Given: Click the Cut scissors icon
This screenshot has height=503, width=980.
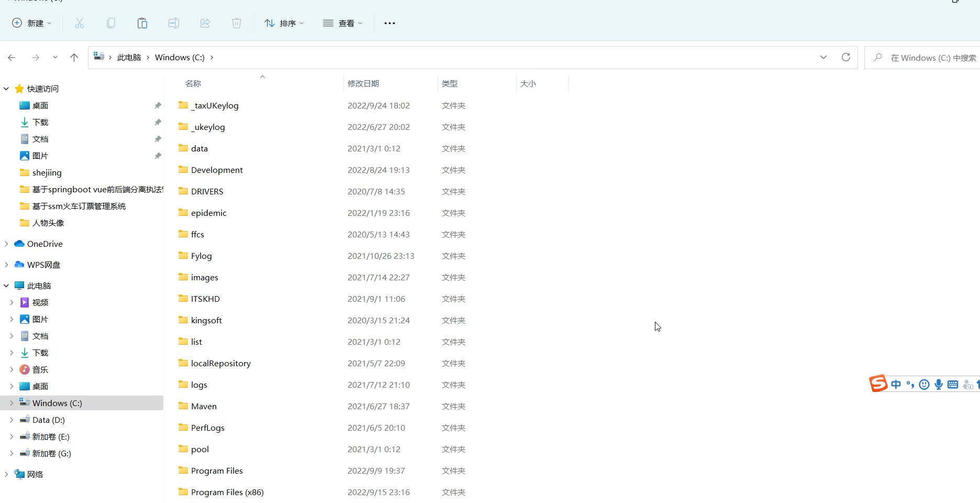Looking at the screenshot, I should (x=80, y=23).
